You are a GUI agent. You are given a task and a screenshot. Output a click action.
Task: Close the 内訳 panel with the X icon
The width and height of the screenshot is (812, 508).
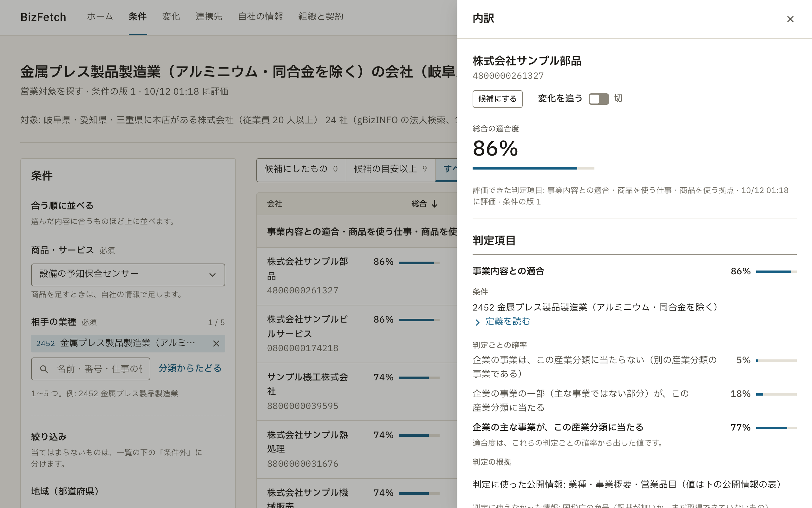coord(790,19)
